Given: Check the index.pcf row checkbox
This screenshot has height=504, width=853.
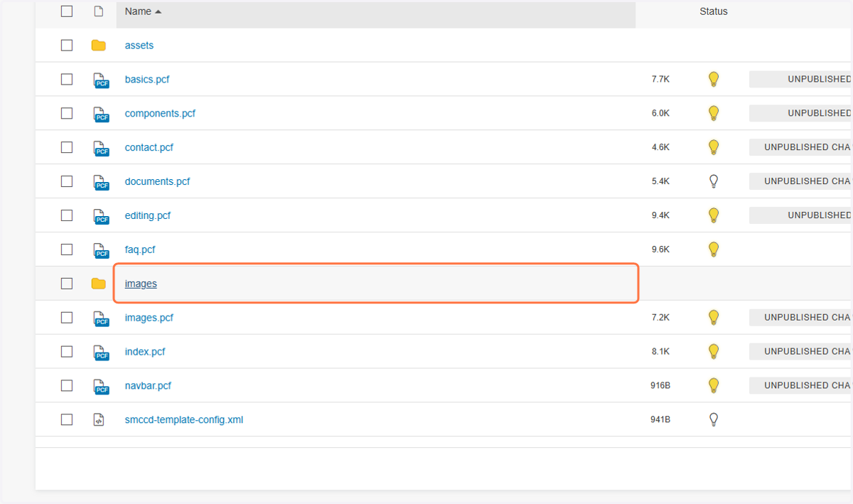Looking at the screenshot, I should click(x=67, y=351).
